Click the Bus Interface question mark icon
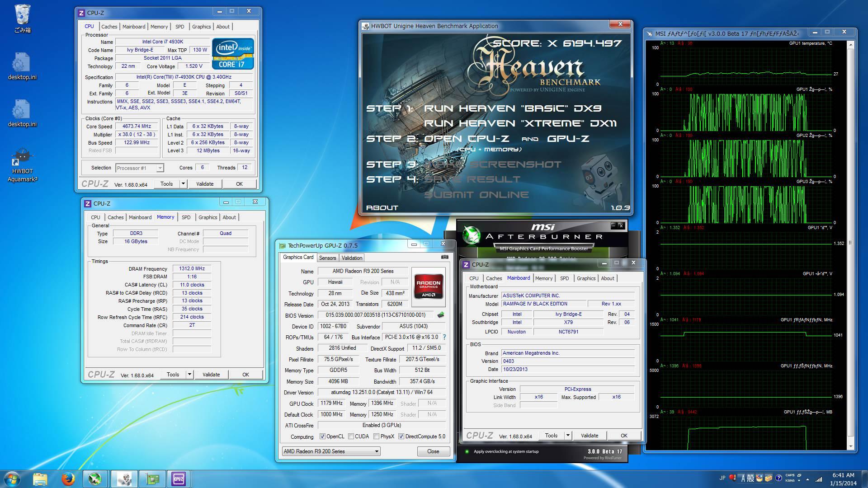This screenshot has height=488, width=868. [x=444, y=337]
